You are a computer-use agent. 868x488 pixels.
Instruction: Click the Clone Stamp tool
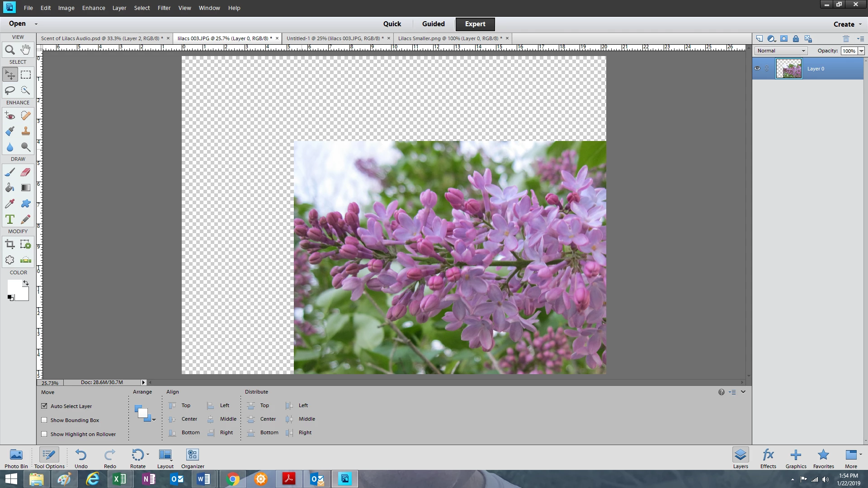pyautogui.click(x=26, y=131)
